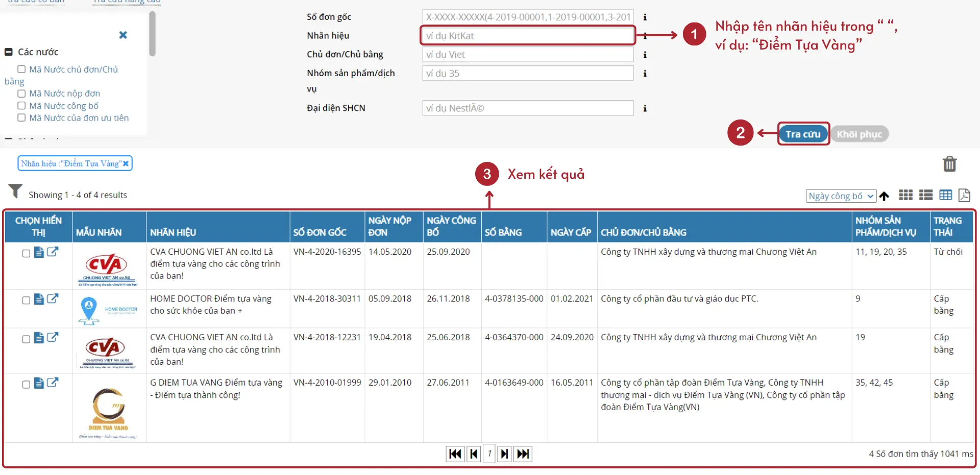This screenshot has width=980, height=475.
Task: Click CVA logo thumbnail in first row
Action: (107, 269)
